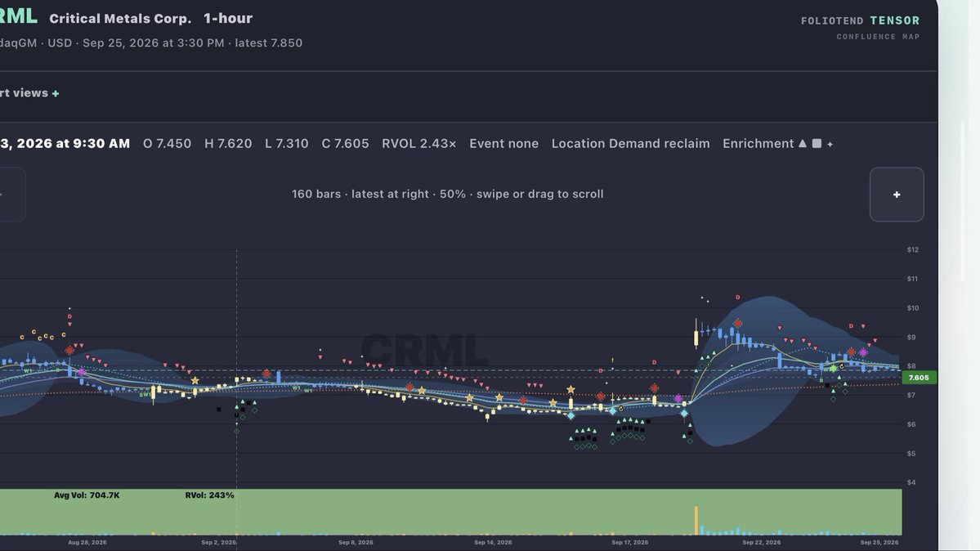Click the Enrichment sparkle icon
The width and height of the screenshot is (980, 551).
coord(830,144)
